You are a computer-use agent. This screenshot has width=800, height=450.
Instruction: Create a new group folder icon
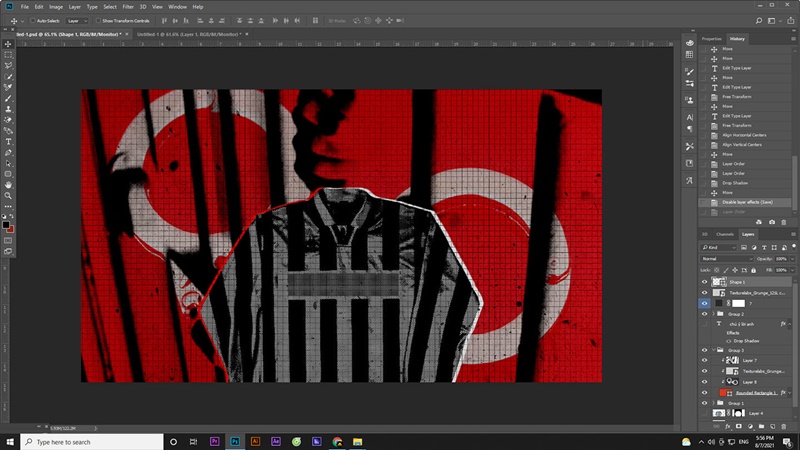[761, 427]
